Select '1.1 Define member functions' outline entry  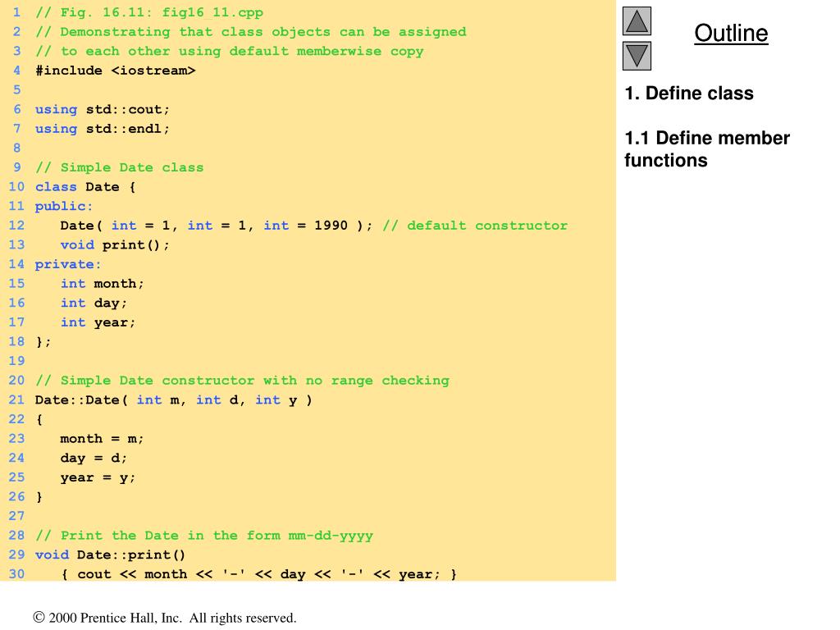pos(707,149)
